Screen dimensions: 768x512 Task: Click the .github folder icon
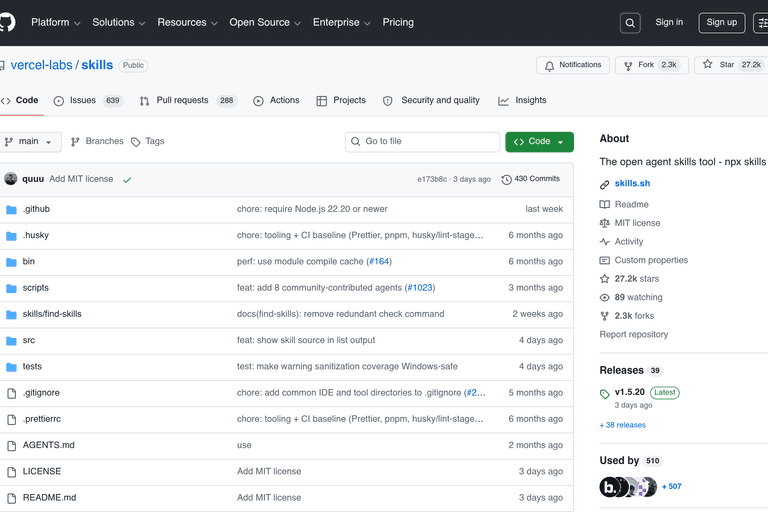pyautogui.click(x=11, y=210)
